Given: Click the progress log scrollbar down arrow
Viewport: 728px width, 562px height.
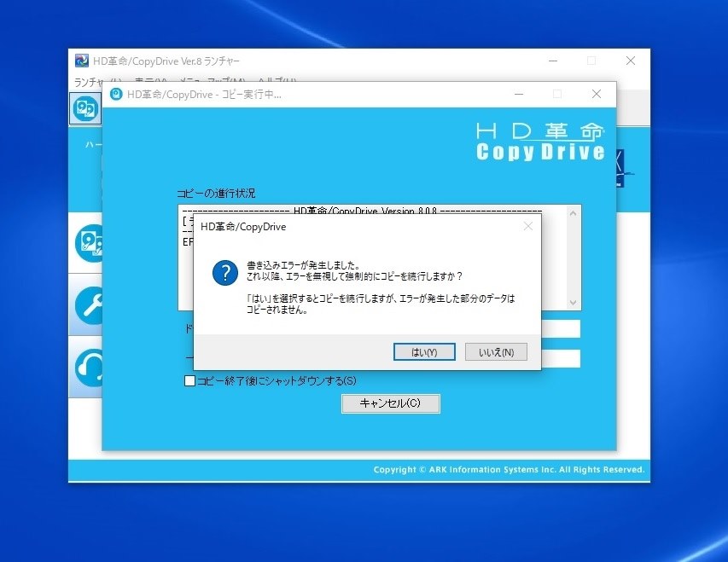Looking at the screenshot, I should 574,301.
